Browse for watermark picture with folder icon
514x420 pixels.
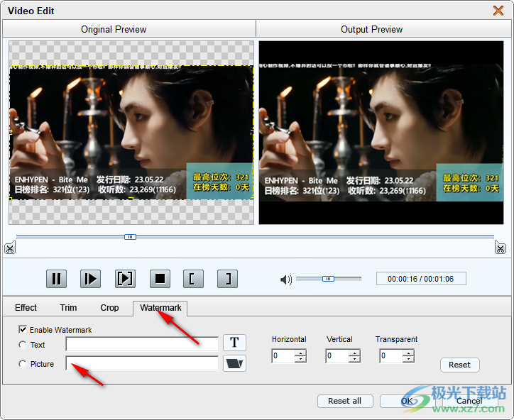pos(234,363)
